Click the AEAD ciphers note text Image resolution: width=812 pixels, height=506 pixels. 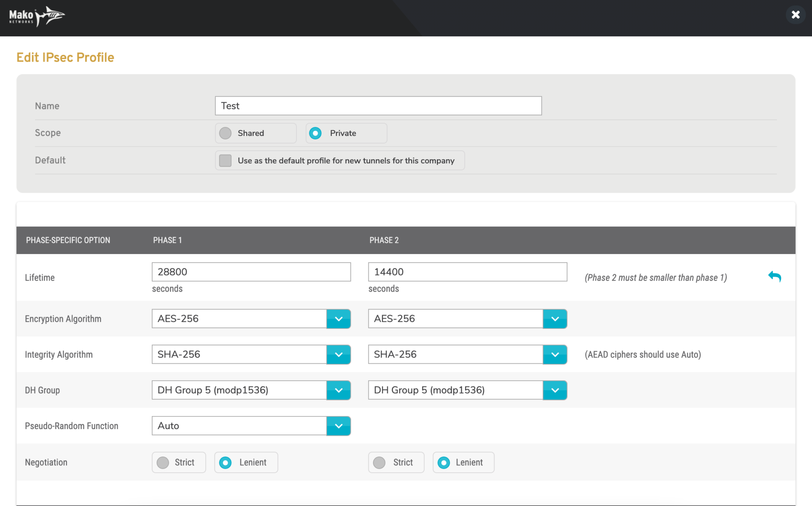pyautogui.click(x=643, y=354)
